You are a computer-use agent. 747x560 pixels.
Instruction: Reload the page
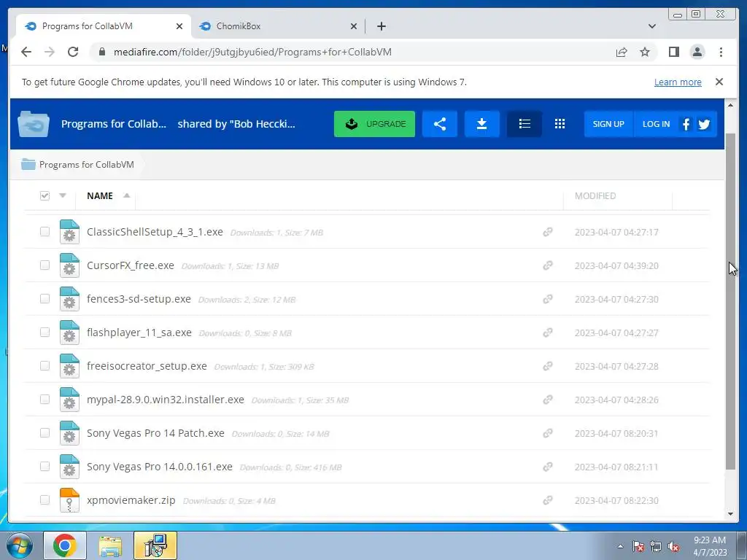(x=73, y=52)
